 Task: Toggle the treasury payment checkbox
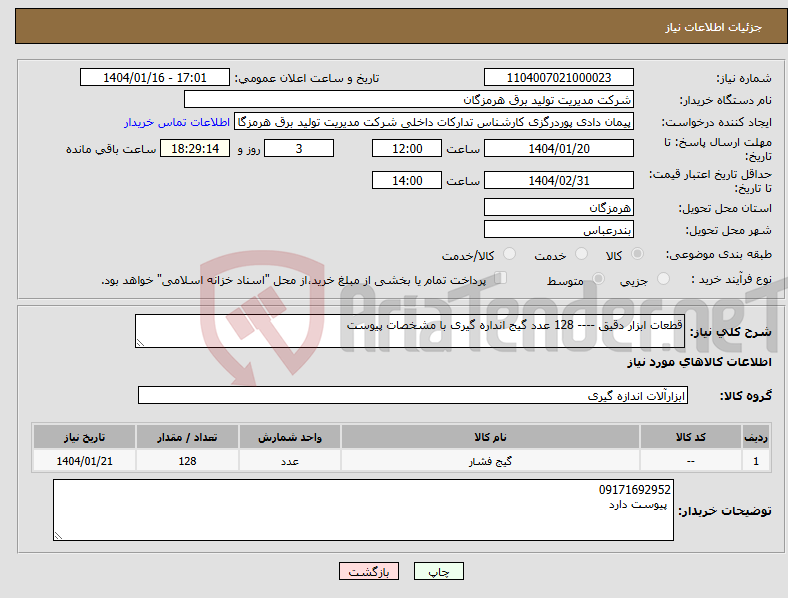pyautogui.click(x=501, y=277)
